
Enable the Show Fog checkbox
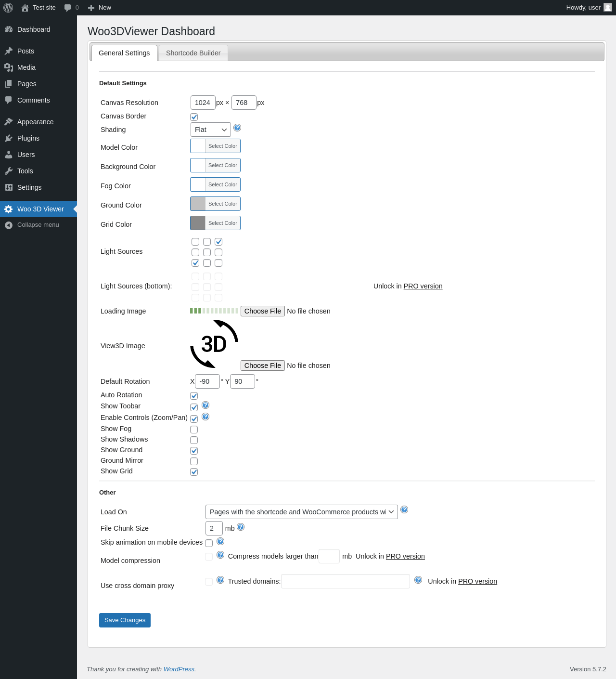(194, 430)
